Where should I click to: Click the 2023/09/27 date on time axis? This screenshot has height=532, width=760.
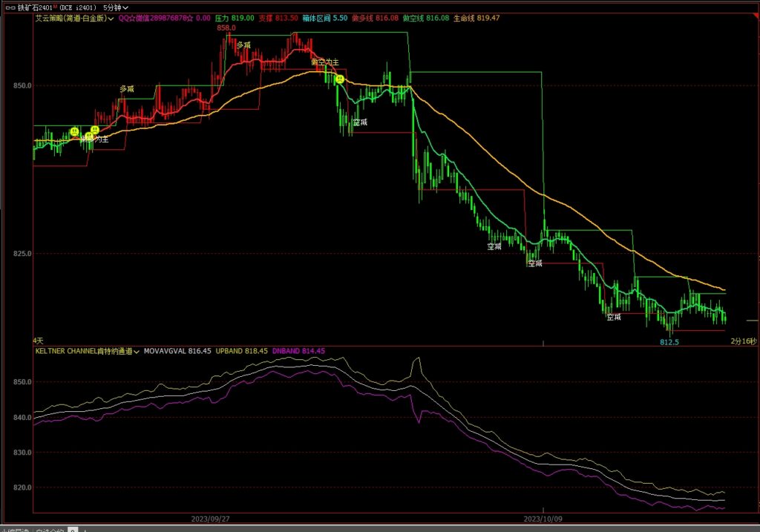click(x=210, y=519)
